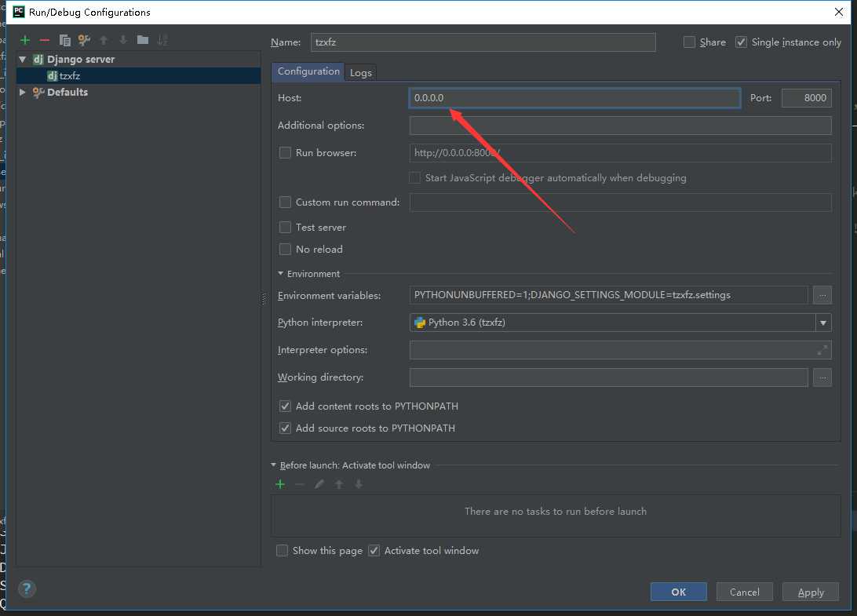Add a new configuration with the plus icon
This screenshot has width=857, height=616.
tap(24, 40)
